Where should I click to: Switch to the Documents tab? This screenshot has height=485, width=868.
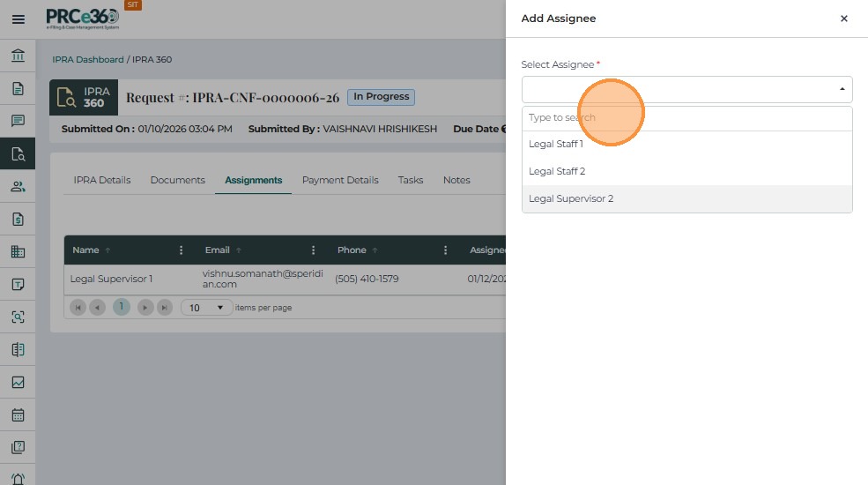click(178, 180)
